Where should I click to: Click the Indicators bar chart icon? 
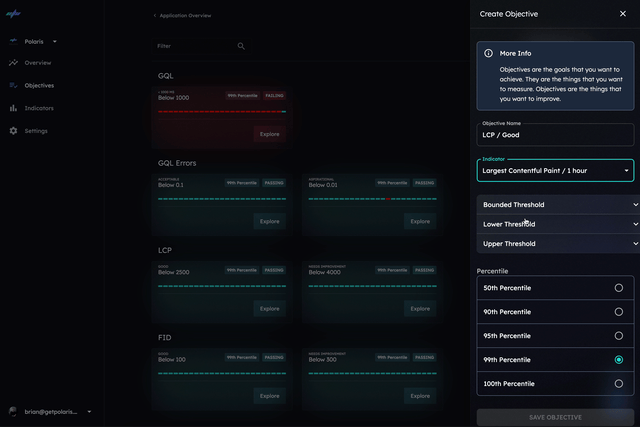tap(14, 108)
